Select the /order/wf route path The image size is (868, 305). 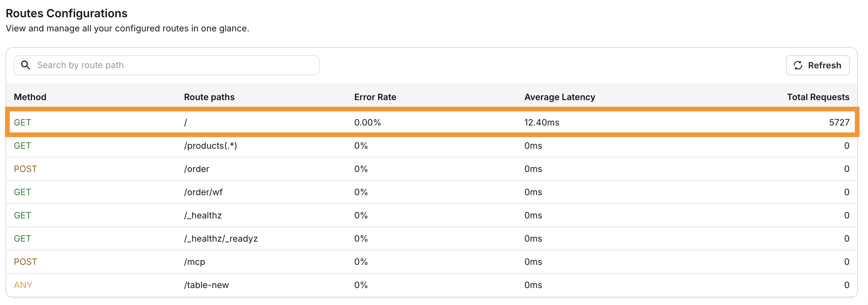click(x=203, y=192)
